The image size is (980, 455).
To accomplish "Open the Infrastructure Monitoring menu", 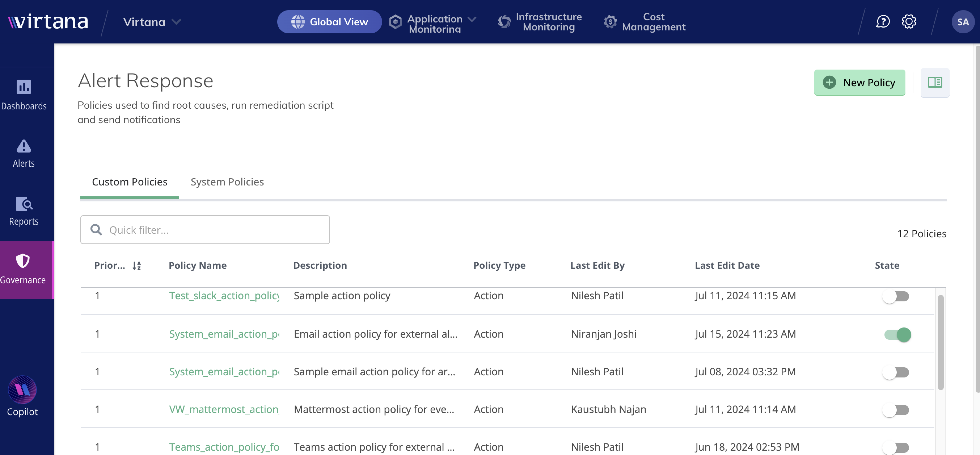I will 540,22.
